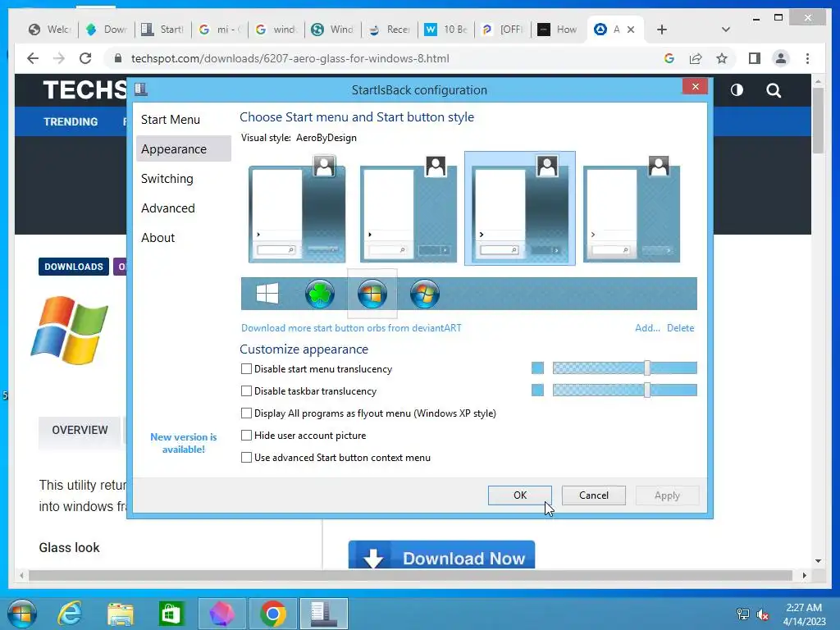
Task: Reload the TechSpot page
Action: 85,58
